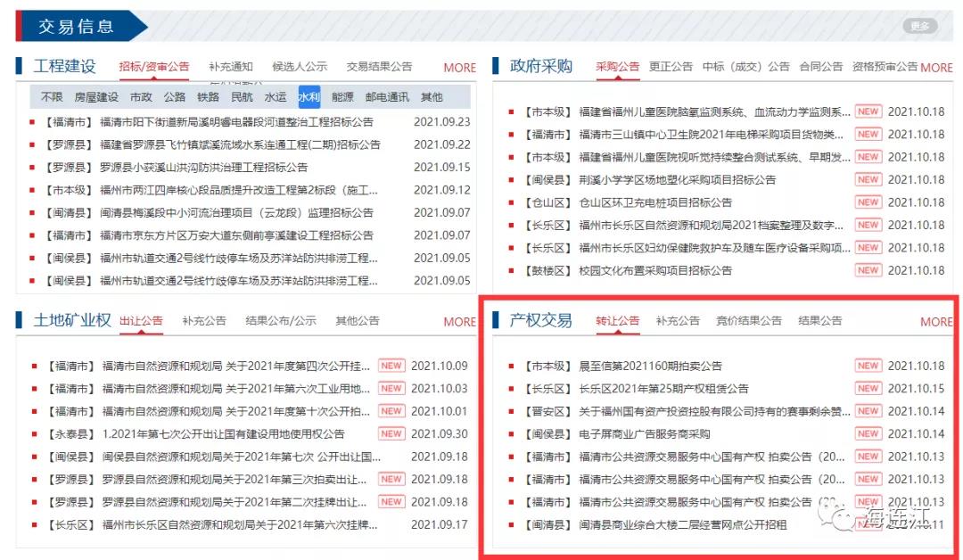
Task: Open the 招标/资审公告 tab
Action: point(154,66)
